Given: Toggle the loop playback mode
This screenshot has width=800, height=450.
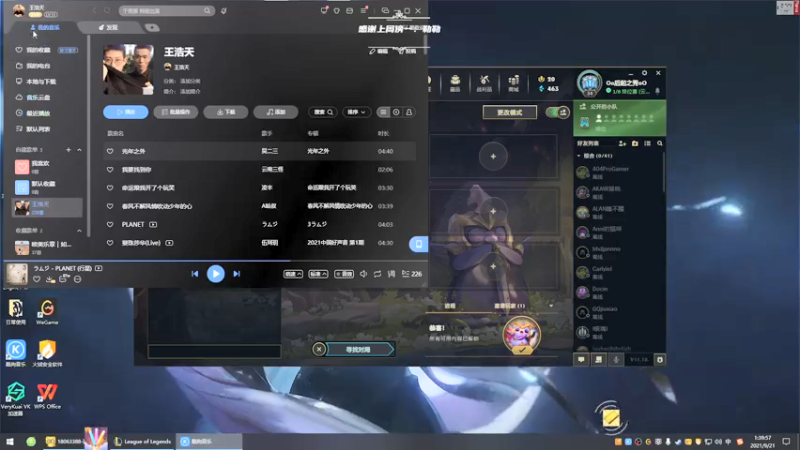Looking at the screenshot, I should coord(377,274).
